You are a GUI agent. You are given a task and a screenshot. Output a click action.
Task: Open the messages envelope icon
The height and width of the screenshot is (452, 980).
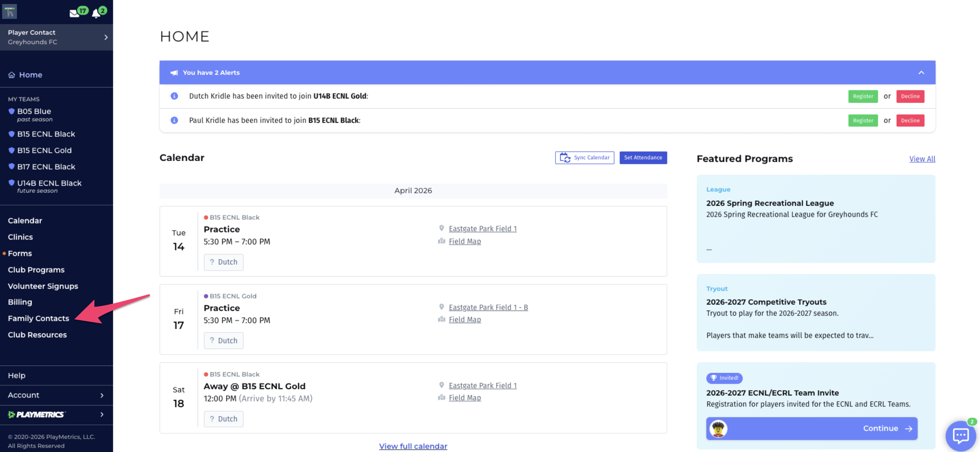point(75,14)
